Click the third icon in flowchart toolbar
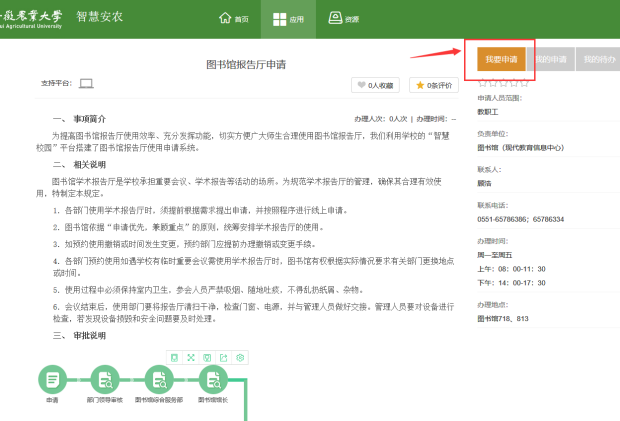 [207, 357]
